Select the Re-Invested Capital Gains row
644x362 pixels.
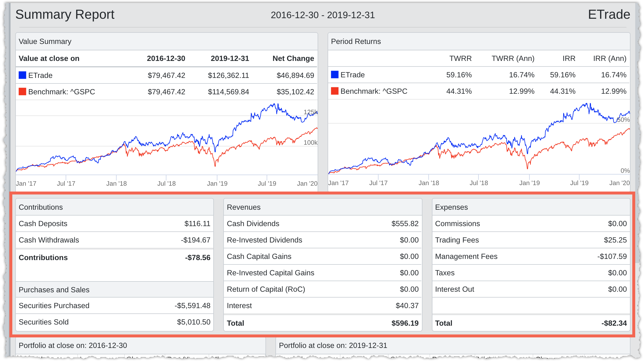tap(323, 273)
